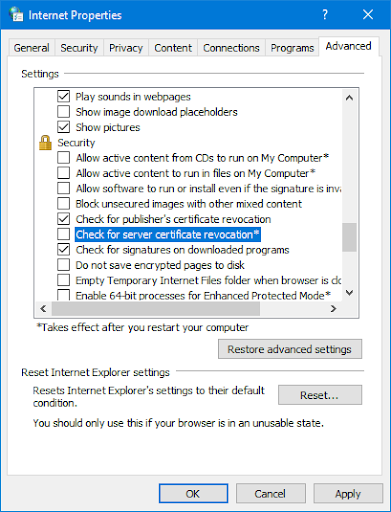Enable Do not save encrypted pages to disk
The width and height of the screenshot is (391, 512).
(x=63, y=265)
